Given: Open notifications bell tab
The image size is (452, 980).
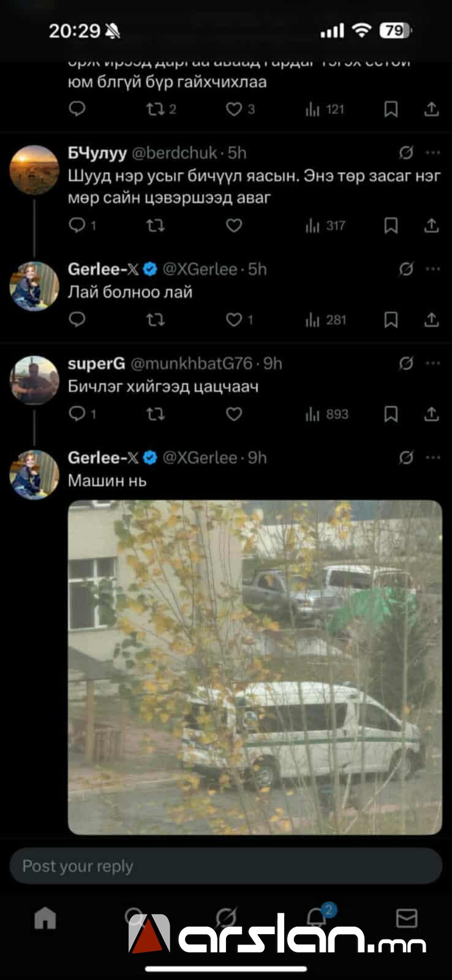Looking at the screenshot, I should (x=317, y=917).
